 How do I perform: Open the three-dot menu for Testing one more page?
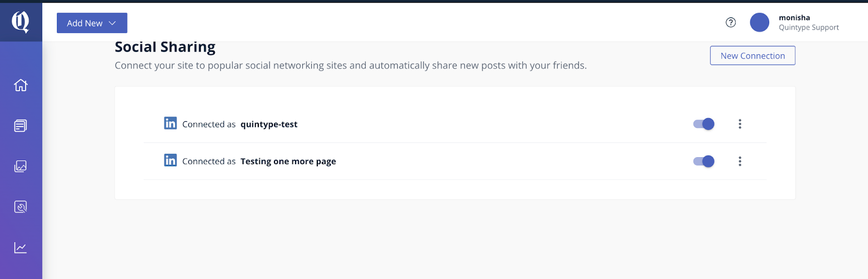[740, 161]
